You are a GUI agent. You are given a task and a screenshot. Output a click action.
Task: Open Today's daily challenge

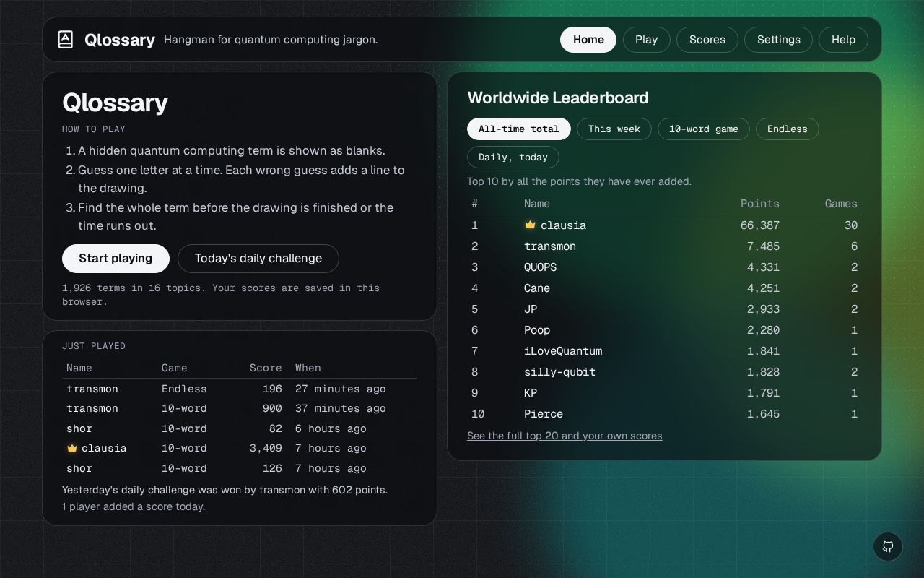coord(258,259)
